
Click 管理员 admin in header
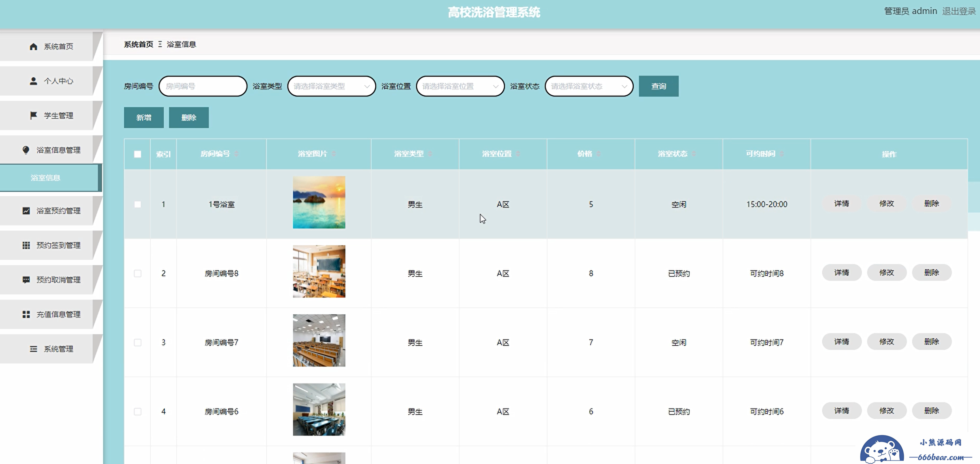click(x=910, y=11)
